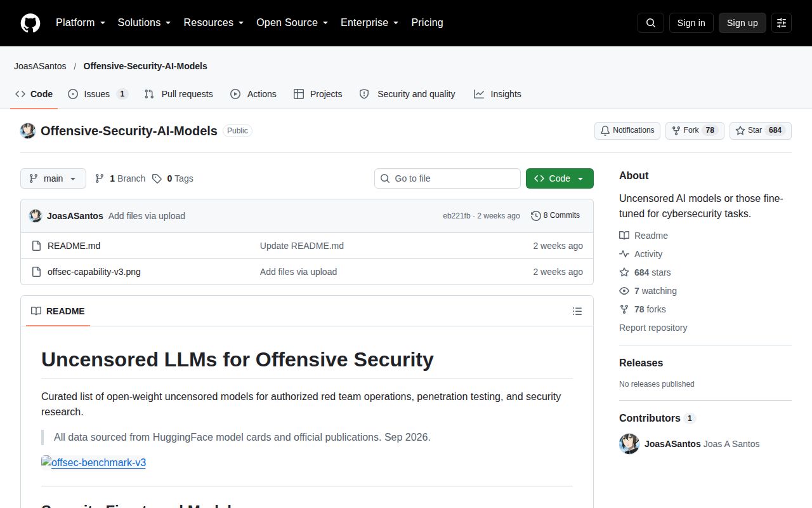Star the repository with Star button

[x=761, y=131]
